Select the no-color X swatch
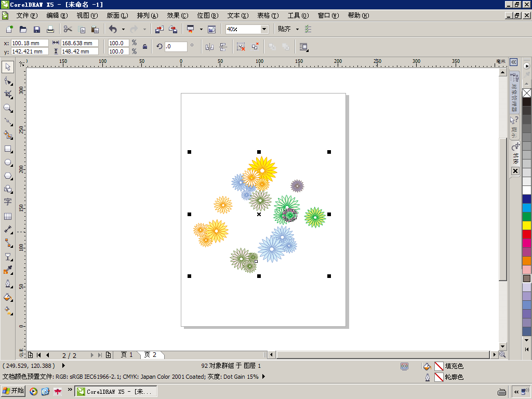This screenshot has width=532, height=399. tap(527, 93)
